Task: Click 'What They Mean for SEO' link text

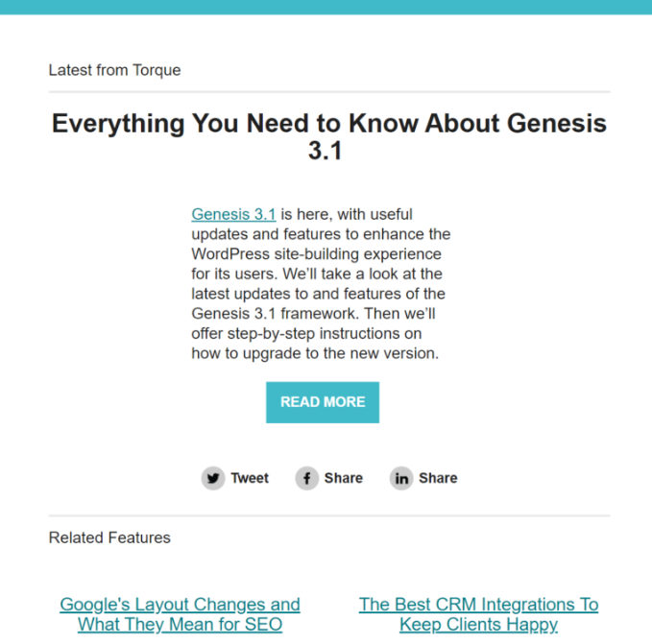Action: tap(180, 625)
